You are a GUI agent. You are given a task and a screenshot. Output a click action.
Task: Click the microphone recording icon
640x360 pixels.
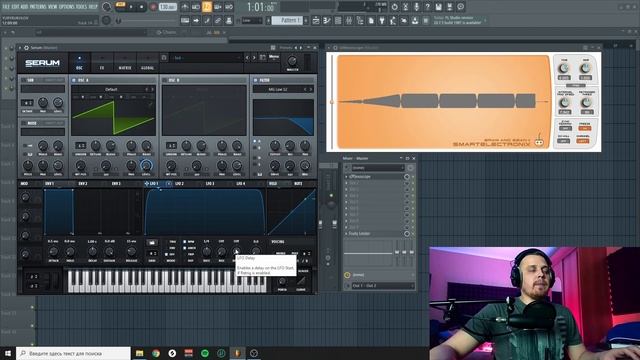pos(416,7)
